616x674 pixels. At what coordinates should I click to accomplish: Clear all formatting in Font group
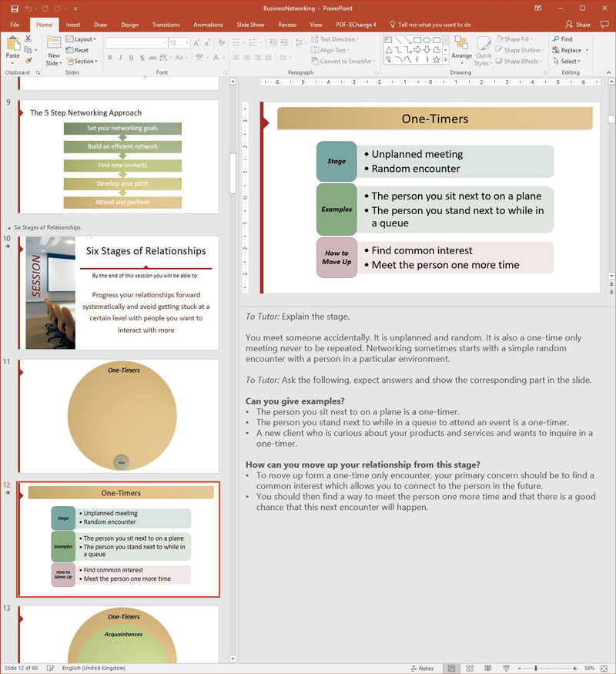222,43
